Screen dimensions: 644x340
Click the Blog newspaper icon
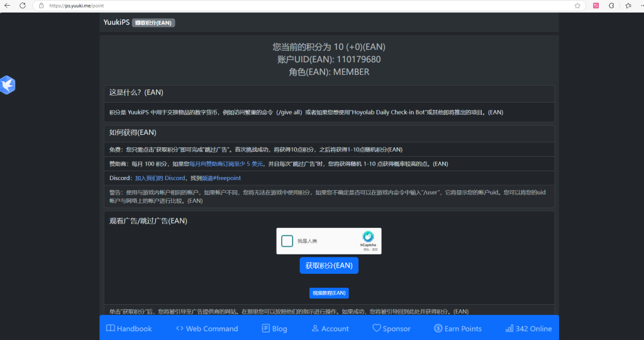[x=266, y=328]
